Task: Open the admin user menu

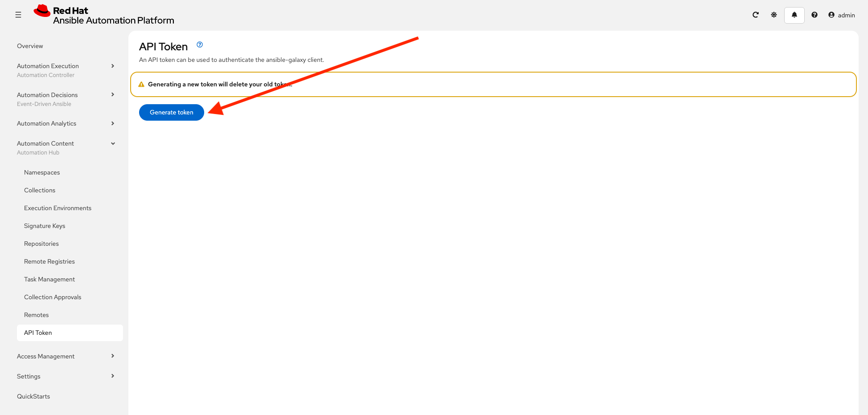Action: [841, 15]
